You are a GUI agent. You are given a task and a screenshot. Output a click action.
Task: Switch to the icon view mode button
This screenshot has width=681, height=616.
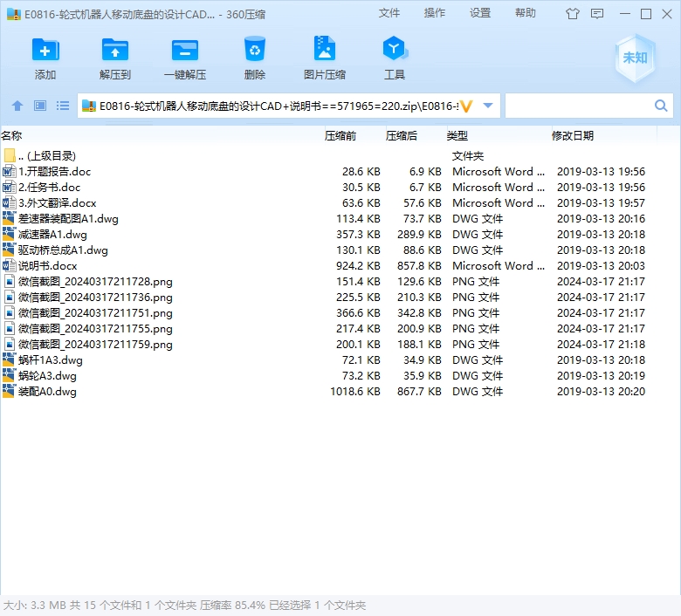coord(40,106)
